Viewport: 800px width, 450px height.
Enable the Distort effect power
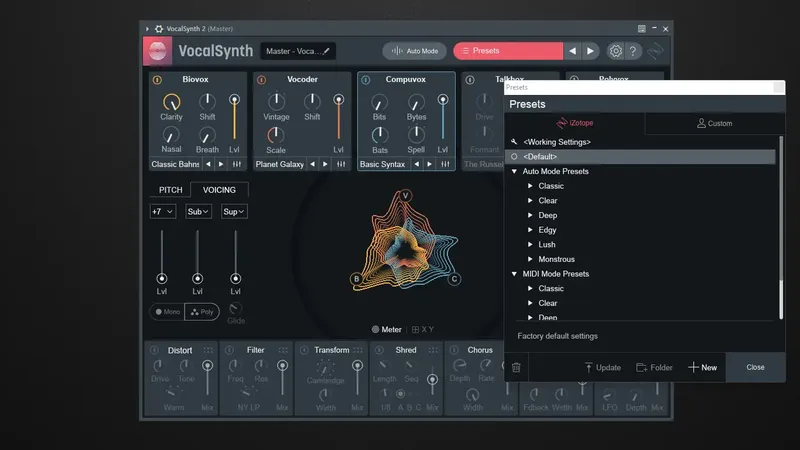(x=154, y=350)
